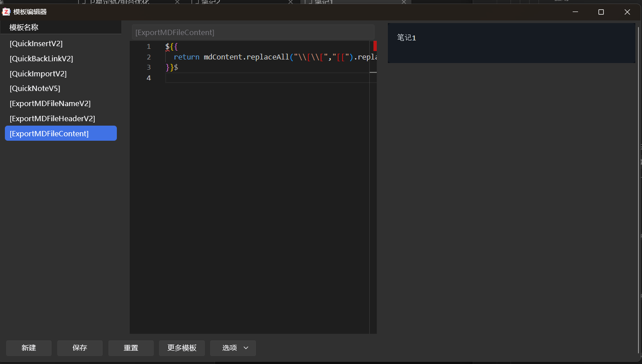Pick the [ExportMDFileHeaderV2] template

tap(52, 119)
